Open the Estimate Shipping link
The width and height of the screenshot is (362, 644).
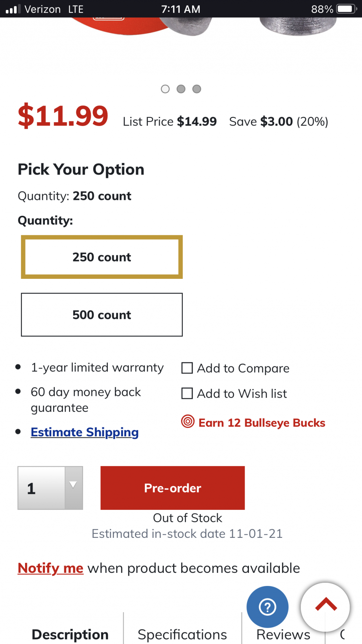pos(84,432)
